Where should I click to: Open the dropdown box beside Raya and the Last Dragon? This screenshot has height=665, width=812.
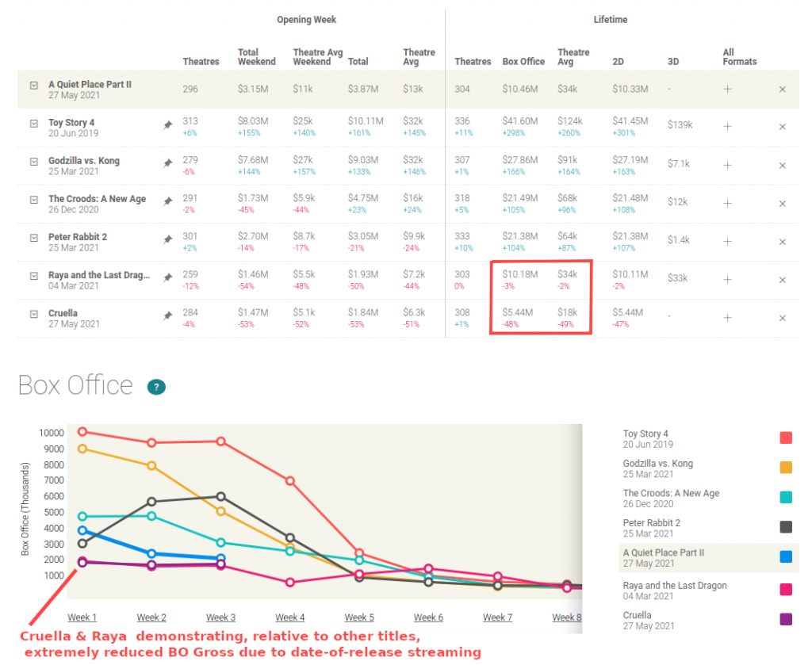click(33, 276)
